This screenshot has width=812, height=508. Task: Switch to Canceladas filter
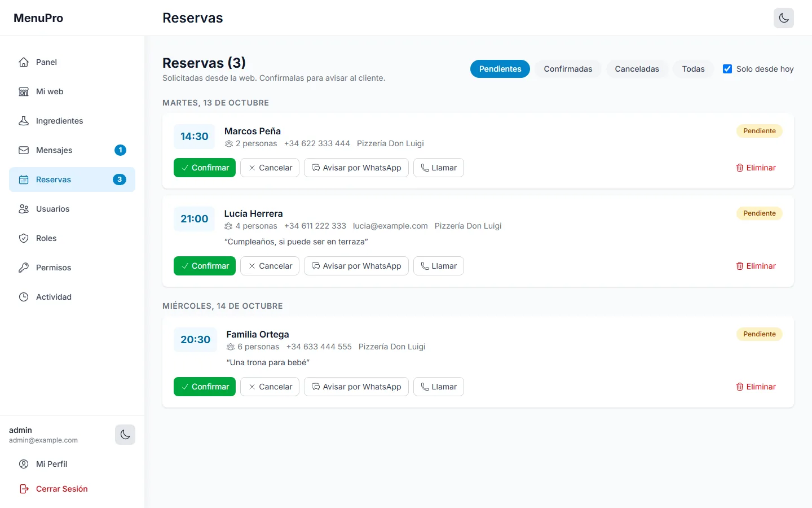(637, 69)
